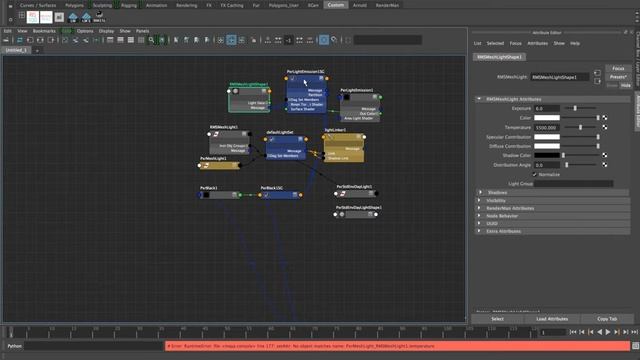Select the RMSMeshLightShape1 tab in Attribute Editor

(499, 57)
